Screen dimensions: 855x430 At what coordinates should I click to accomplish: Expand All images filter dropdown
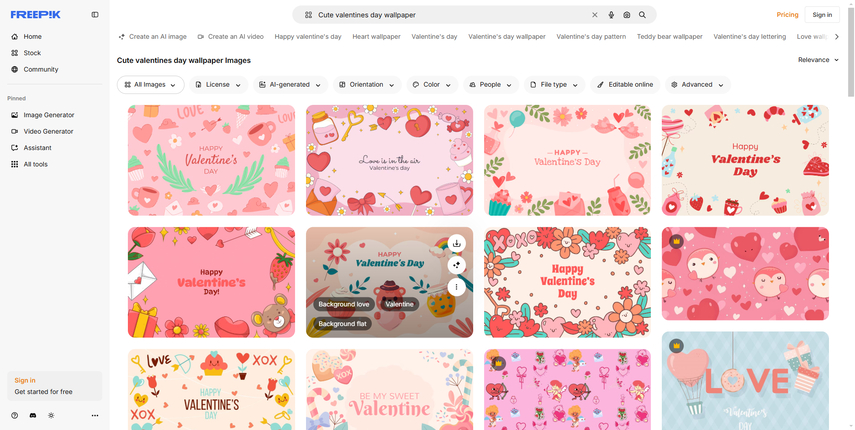click(150, 85)
